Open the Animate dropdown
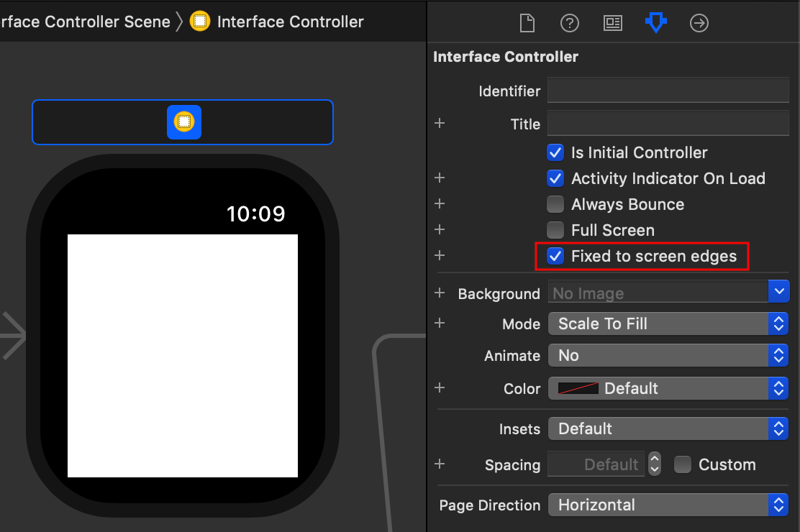The image size is (800, 532). 668,356
